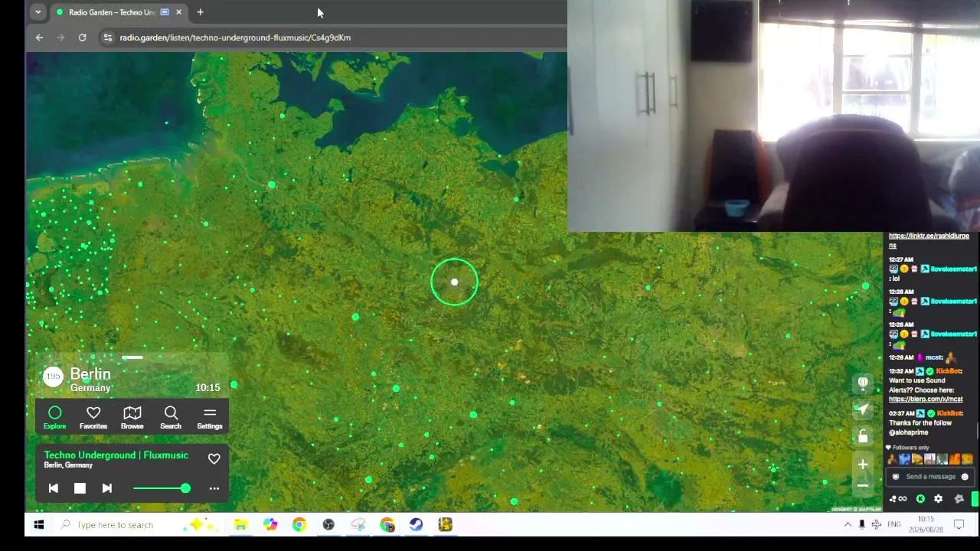Image resolution: width=980 pixels, height=551 pixels.
Task: Click the Berlin city title
Action: click(x=90, y=374)
